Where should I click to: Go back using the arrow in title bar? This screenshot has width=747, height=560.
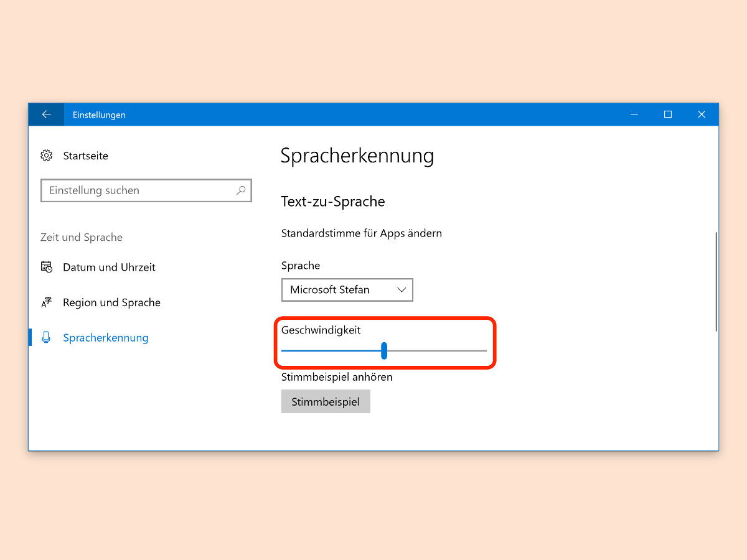(46, 114)
